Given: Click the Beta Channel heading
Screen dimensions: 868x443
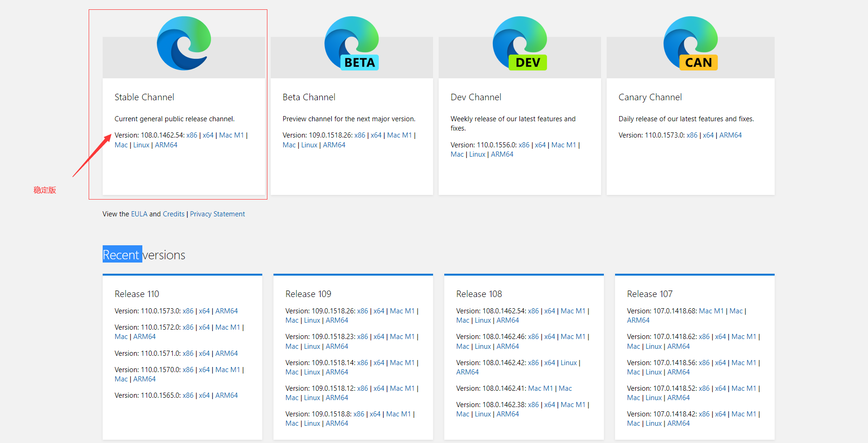Looking at the screenshot, I should click(309, 97).
